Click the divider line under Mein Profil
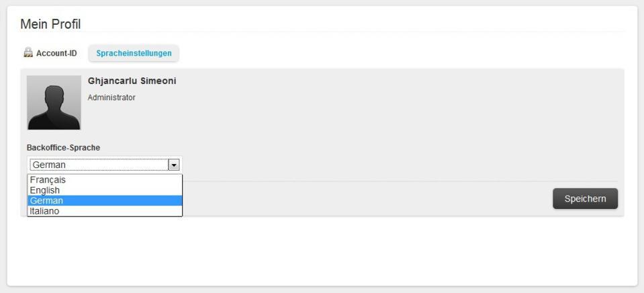 pyautogui.click(x=322, y=32)
